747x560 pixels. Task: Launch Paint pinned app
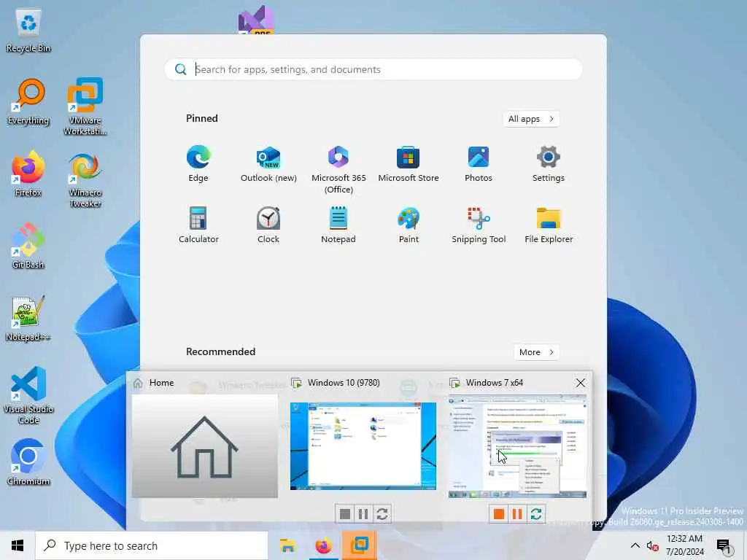click(409, 225)
